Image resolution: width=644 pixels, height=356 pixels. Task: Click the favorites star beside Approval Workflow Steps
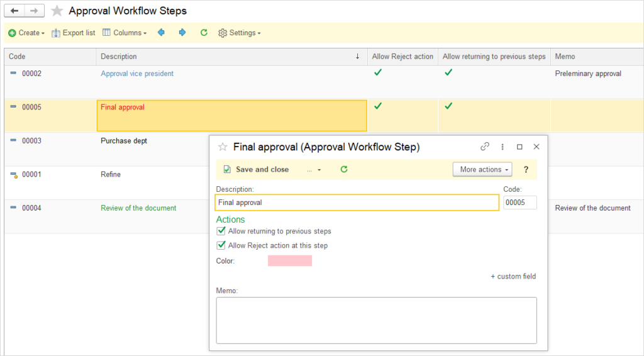click(x=57, y=11)
